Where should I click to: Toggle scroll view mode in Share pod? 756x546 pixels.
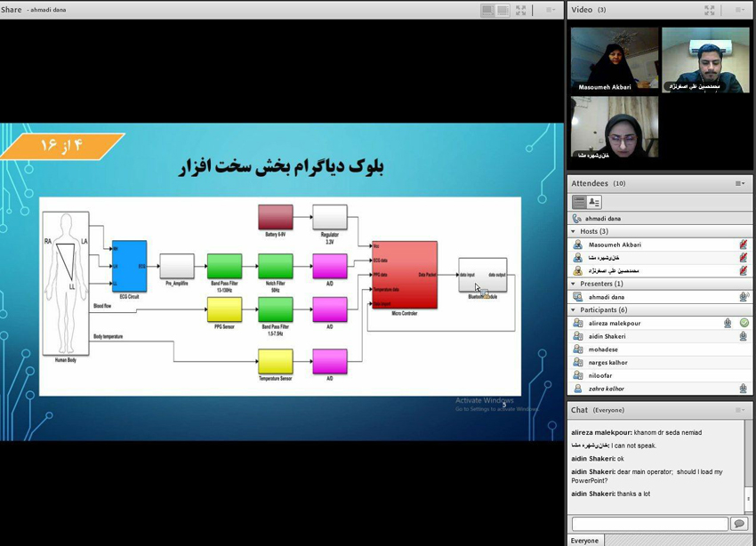[503, 10]
